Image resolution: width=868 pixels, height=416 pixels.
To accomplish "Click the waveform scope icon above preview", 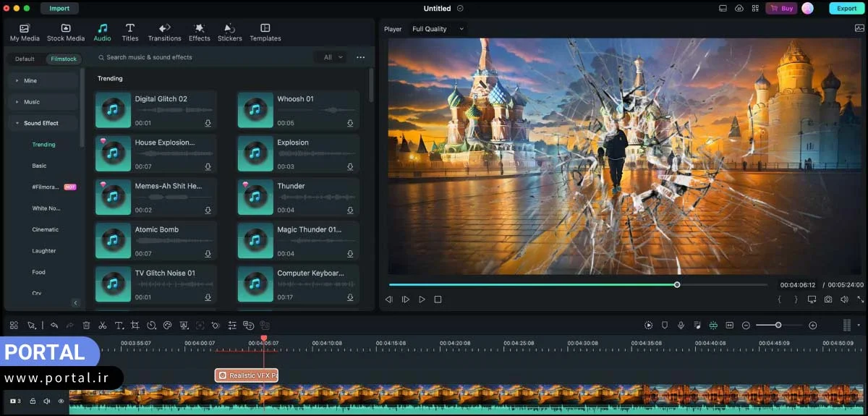I will point(859,29).
